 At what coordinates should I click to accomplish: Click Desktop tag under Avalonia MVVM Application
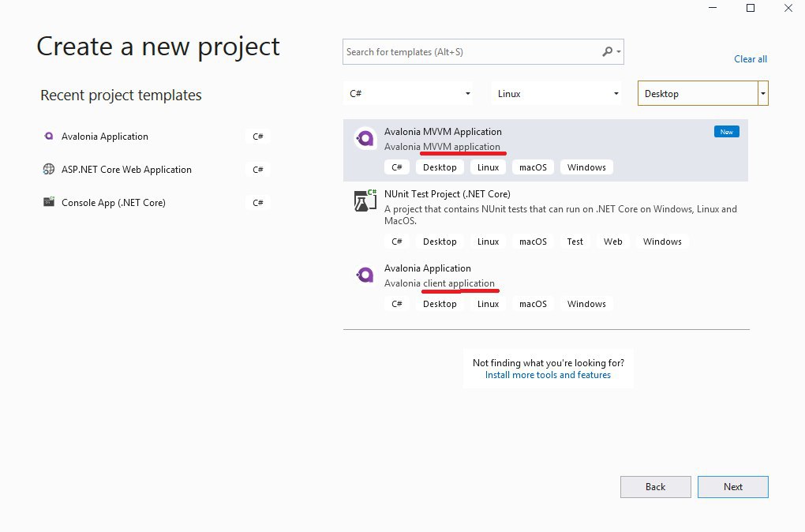pyautogui.click(x=440, y=167)
